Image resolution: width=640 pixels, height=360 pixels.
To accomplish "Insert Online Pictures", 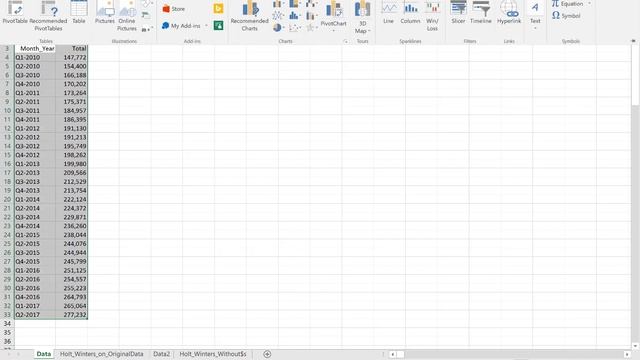I will click(x=127, y=16).
